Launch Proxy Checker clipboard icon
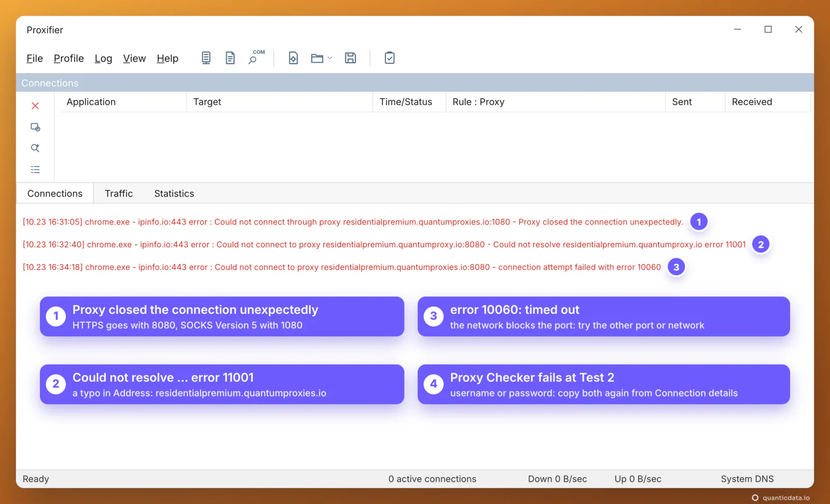Image resolution: width=830 pixels, height=504 pixels. (390, 58)
